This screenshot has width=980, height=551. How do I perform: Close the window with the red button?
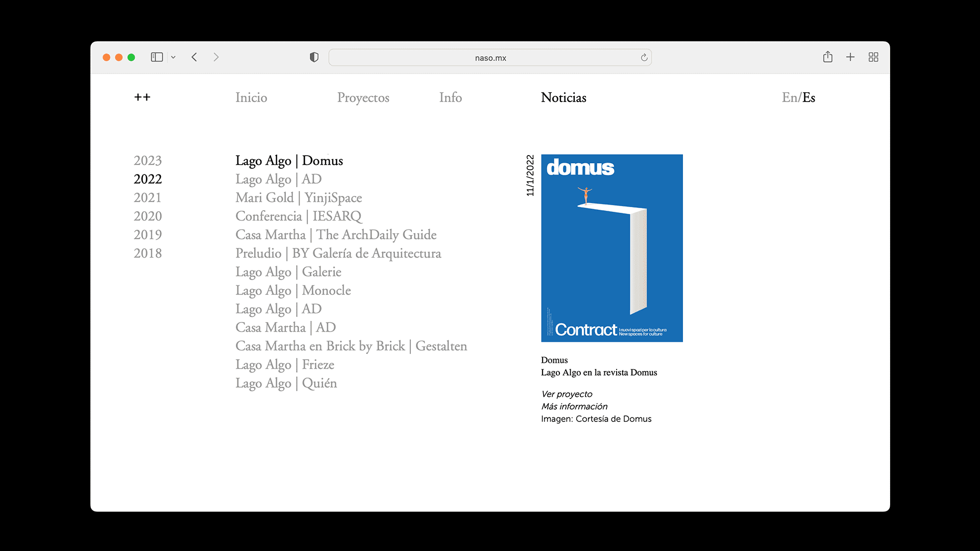coord(106,57)
